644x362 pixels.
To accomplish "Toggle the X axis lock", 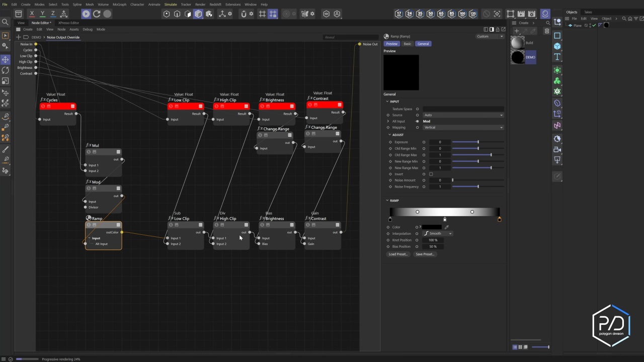I will pos(32,14).
